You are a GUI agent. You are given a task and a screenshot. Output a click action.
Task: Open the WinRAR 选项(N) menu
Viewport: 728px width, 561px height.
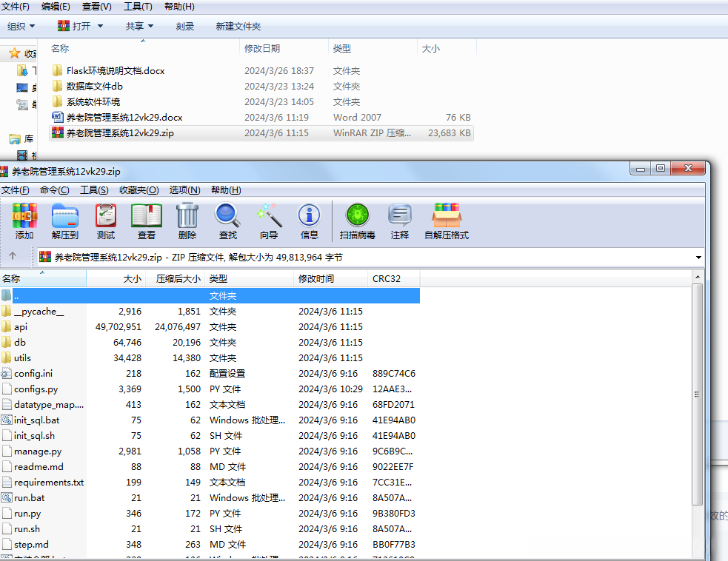pyautogui.click(x=185, y=189)
